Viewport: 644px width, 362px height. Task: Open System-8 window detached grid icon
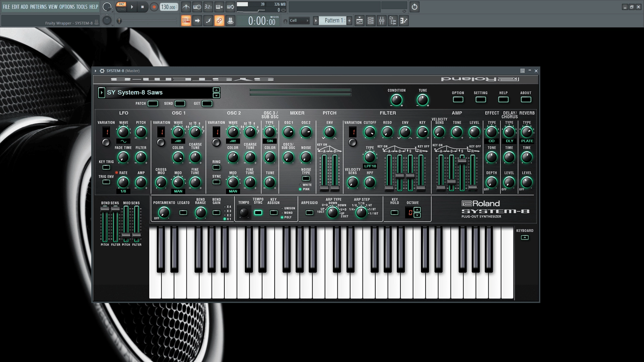click(x=522, y=71)
